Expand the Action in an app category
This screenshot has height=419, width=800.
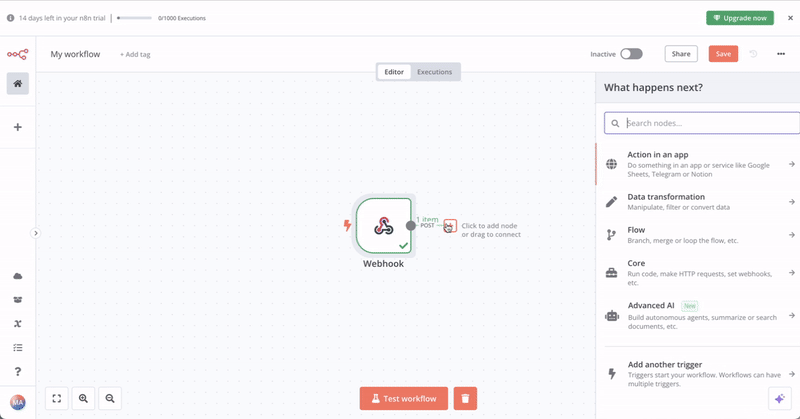700,164
